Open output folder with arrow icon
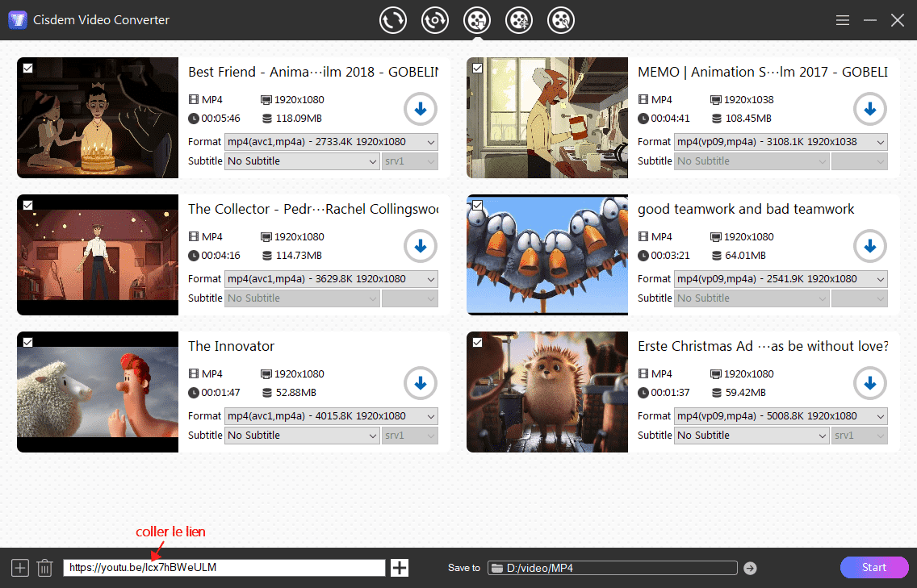This screenshot has width=917, height=588. (x=750, y=568)
